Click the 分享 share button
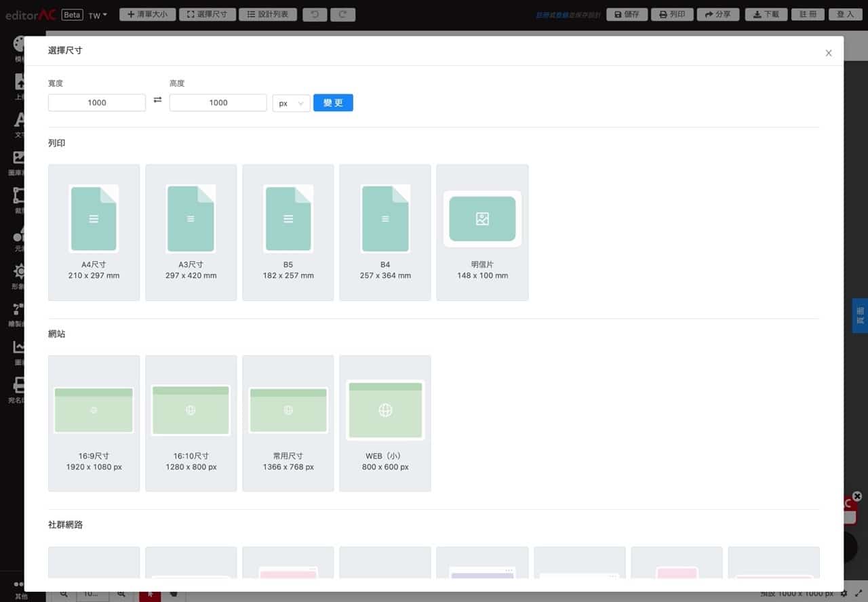 [x=718, y=14]
